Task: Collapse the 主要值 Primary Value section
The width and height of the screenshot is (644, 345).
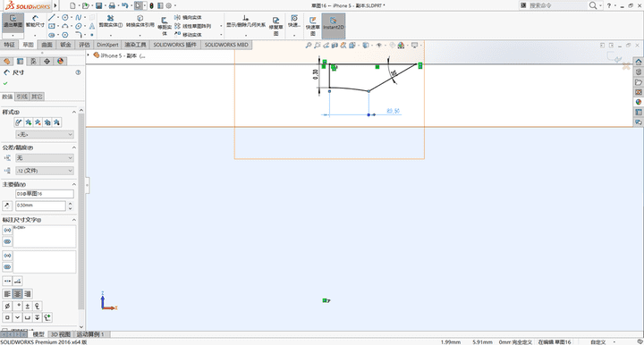Action: (74, 184)
